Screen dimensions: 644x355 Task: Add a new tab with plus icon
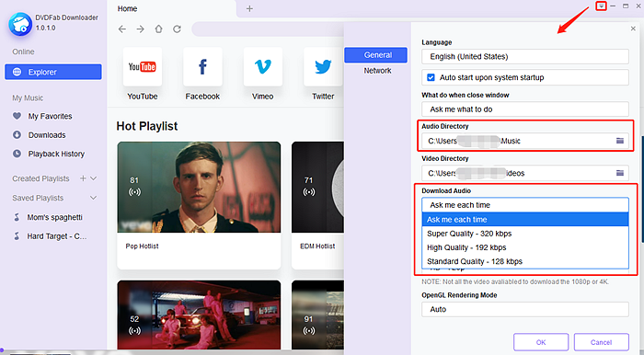click(249, 8)
